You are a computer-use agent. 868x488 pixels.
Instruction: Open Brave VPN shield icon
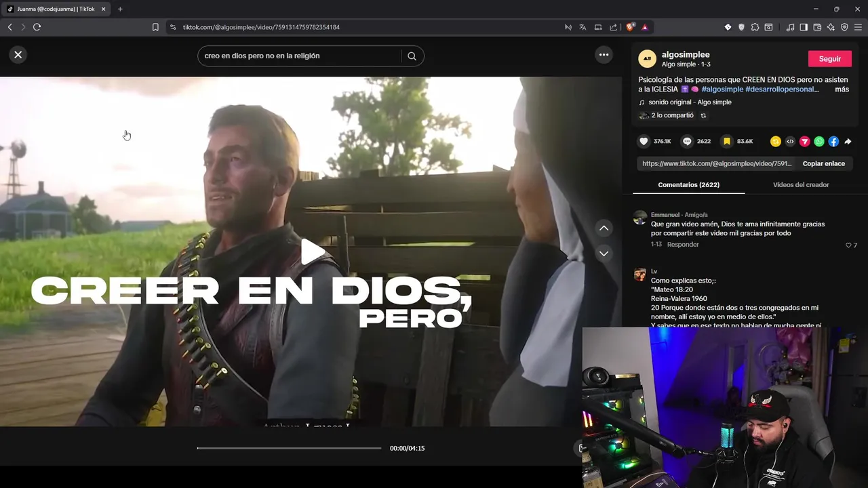pos(844,27)
